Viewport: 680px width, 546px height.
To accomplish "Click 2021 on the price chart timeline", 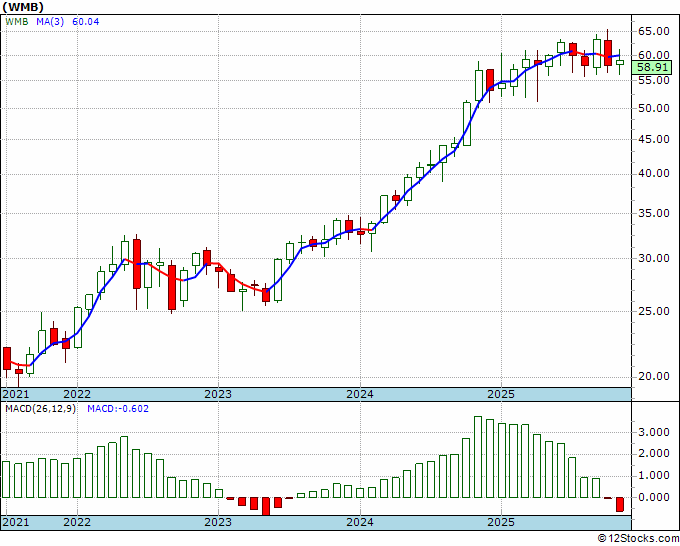I will click(x=16, y=394).
